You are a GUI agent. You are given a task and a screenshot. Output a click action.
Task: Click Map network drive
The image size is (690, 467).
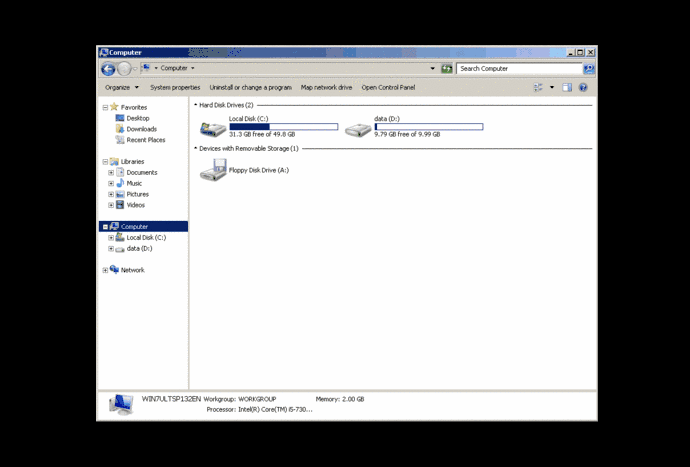327,87
